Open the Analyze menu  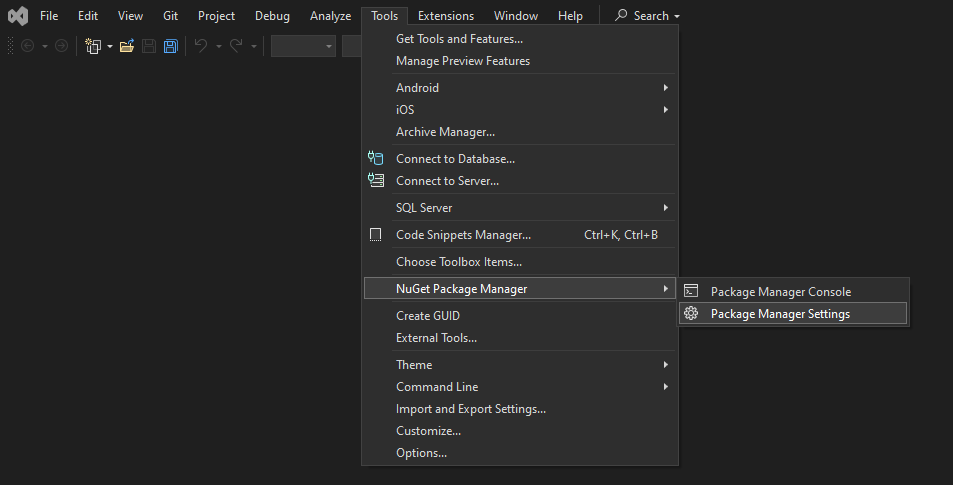(331, 16)
